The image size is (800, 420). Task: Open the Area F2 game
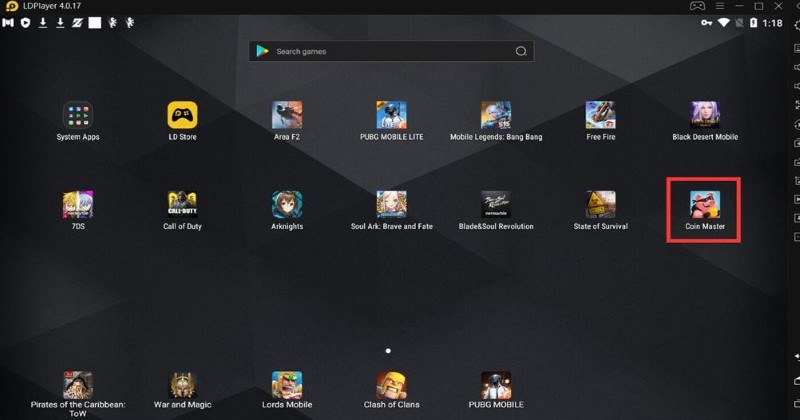coord(287,115)
